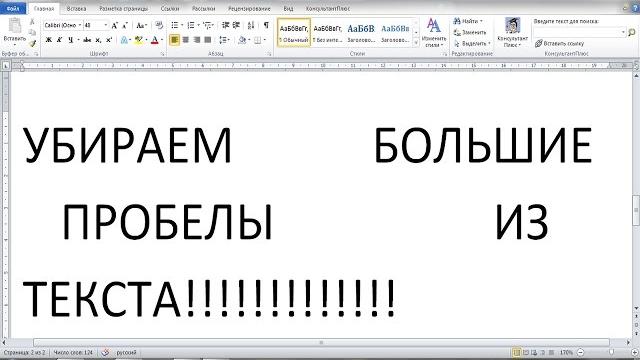Switch to the Ссылки tab
This screenshot has height=360, width=640.
[x=170, y=8]
